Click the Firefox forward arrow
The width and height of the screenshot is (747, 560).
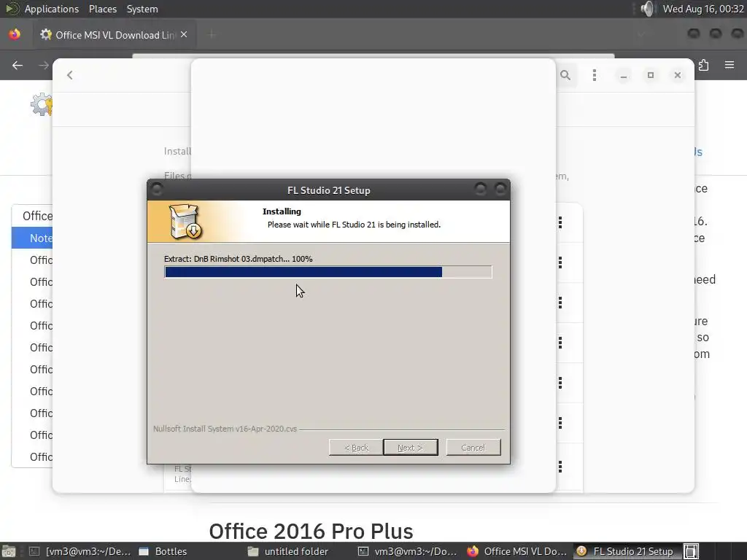(x=43, y=65)
